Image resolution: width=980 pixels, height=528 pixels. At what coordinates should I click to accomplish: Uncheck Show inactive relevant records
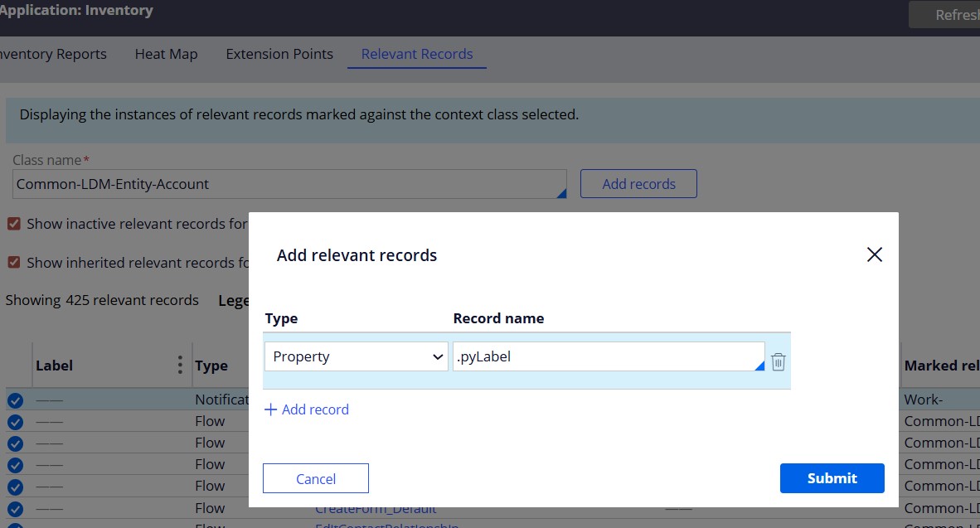click(14, 223)
